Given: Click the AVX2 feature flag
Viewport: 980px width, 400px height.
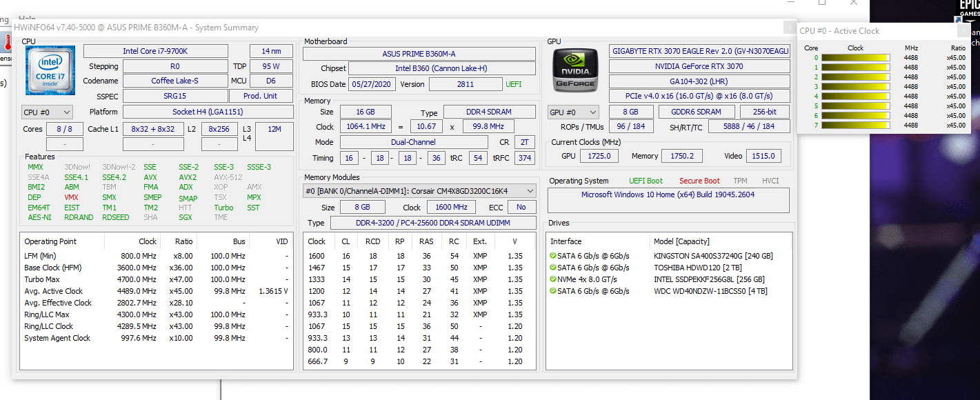Looking at the screenshot, I should point(188,177).
